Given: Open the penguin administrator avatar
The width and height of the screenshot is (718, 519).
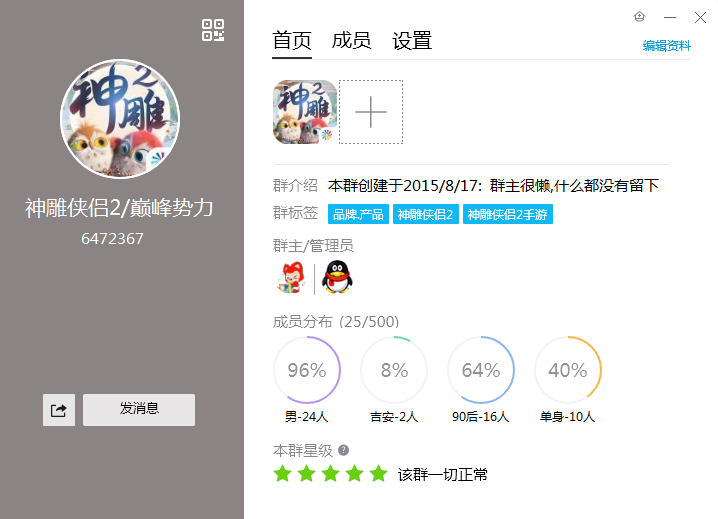Looking at the screenshot, I should click(x=337, y=277).
